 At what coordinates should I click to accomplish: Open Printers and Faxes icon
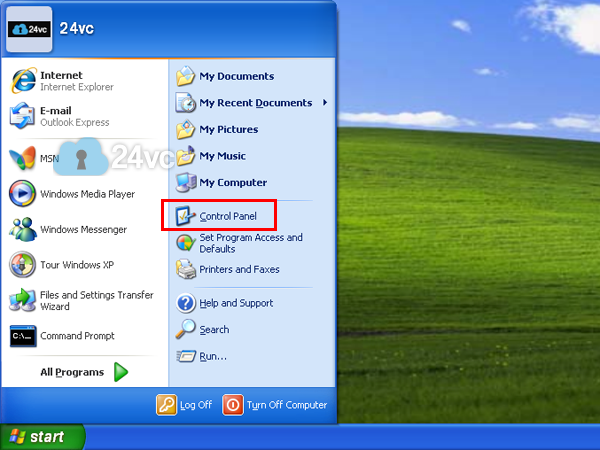coord(186,269)
